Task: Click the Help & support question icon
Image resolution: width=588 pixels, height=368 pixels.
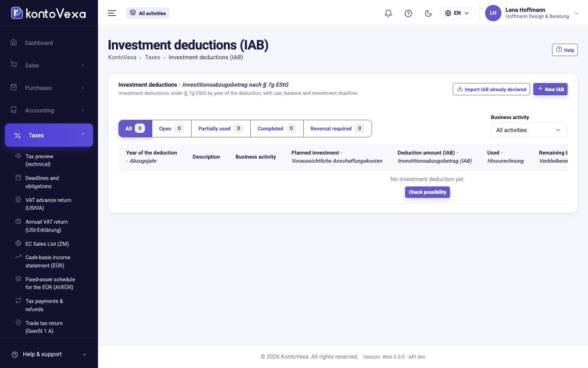Action: click(x=15, y=355)
